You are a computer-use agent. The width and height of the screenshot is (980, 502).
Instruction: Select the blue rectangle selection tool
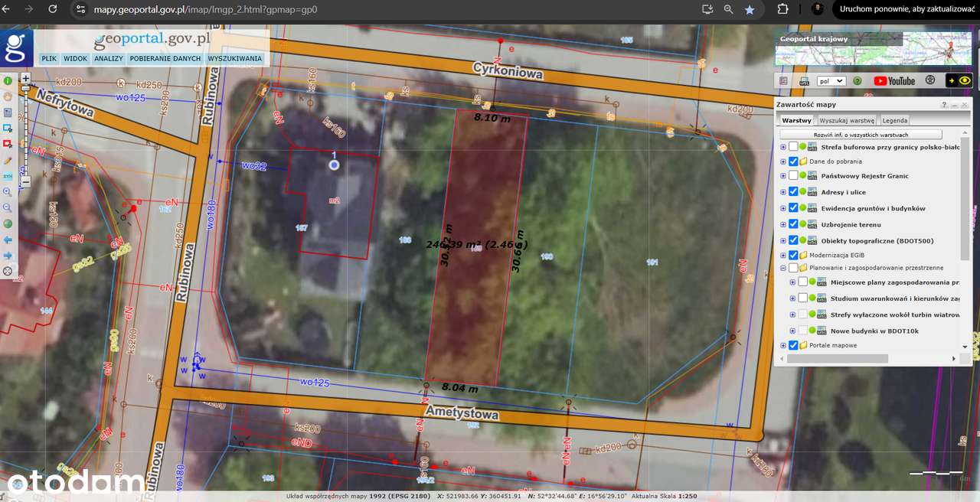pyautogui.click(x=8, y=128)
